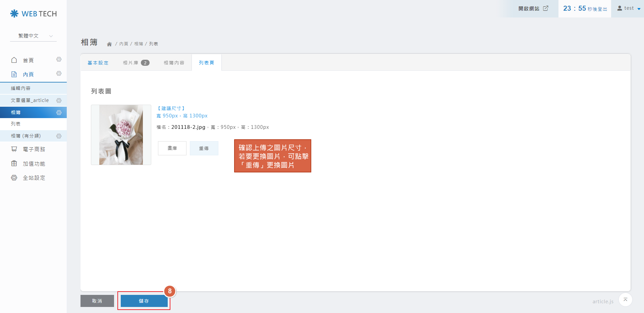This screenshot has width=644, height=313.
Task: Click the 圖庫 gallery button
Action: 172,148
